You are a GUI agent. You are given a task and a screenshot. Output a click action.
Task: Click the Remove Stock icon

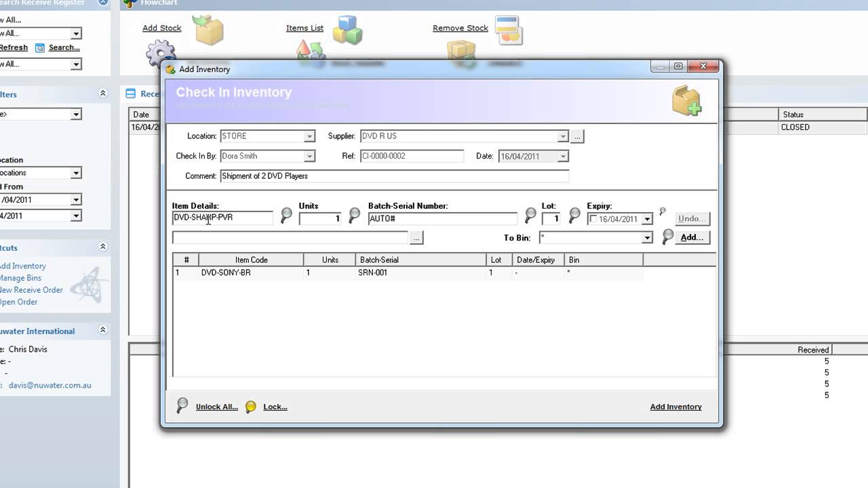pyautogui.click(x=508, y=30)
